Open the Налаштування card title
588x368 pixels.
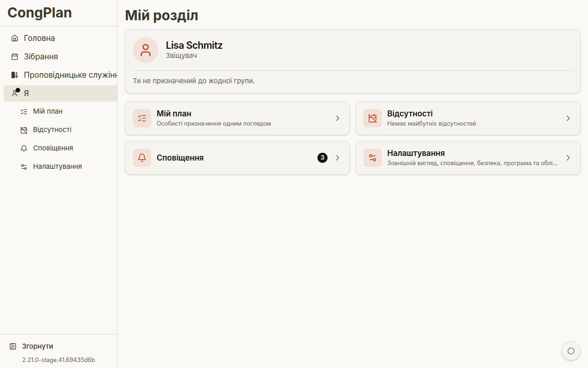(416, 153)
